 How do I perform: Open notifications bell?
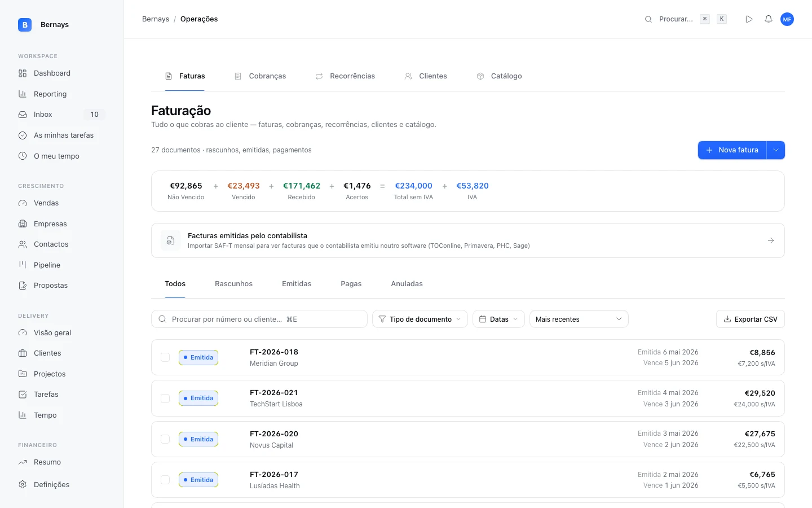pyautogui.click(x=768, y=19)
